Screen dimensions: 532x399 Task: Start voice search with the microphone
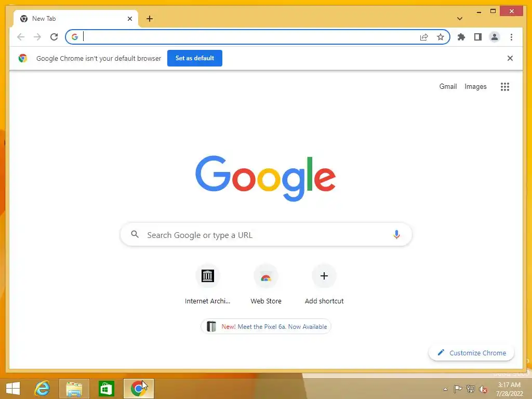pyautogui.click(x=396, y=234)
